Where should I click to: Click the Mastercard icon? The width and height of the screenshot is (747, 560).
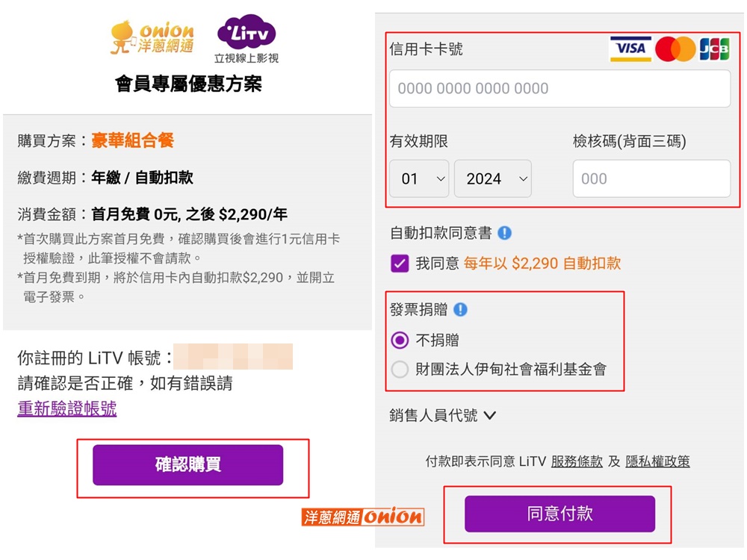(x=675, y=48)
